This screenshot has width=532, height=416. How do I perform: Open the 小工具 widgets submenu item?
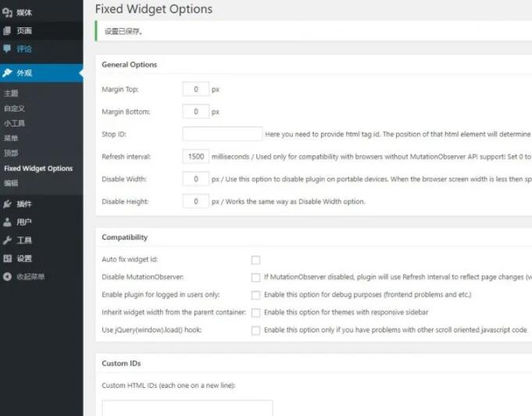pos(14,123)
